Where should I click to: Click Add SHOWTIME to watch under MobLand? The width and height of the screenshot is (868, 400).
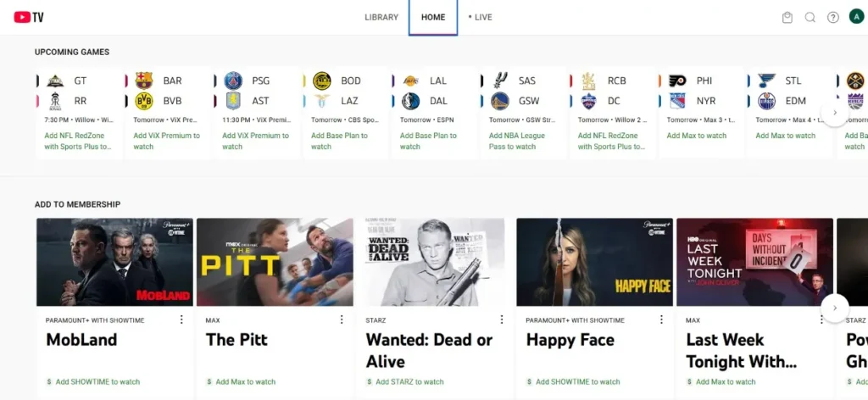click(97, 382)
